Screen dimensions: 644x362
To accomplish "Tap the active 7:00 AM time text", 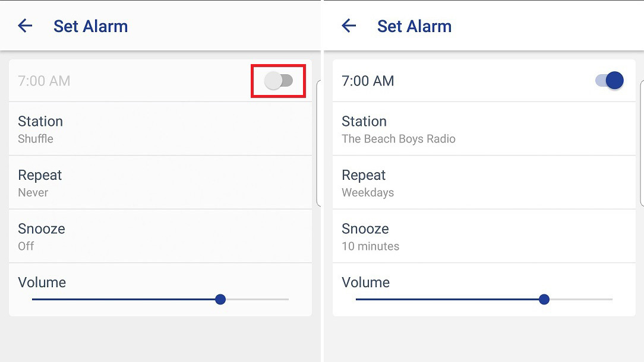I will [368, 81].
